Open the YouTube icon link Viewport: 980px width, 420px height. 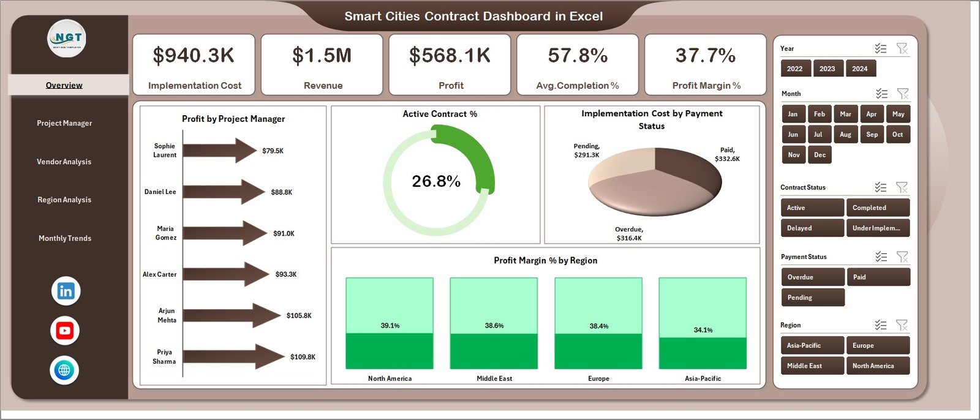65,331
